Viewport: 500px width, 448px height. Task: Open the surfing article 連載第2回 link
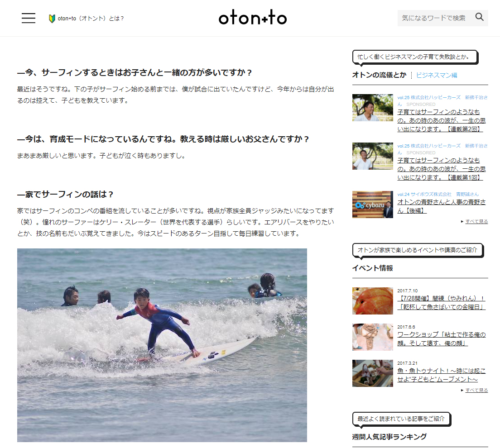(441, 120)
